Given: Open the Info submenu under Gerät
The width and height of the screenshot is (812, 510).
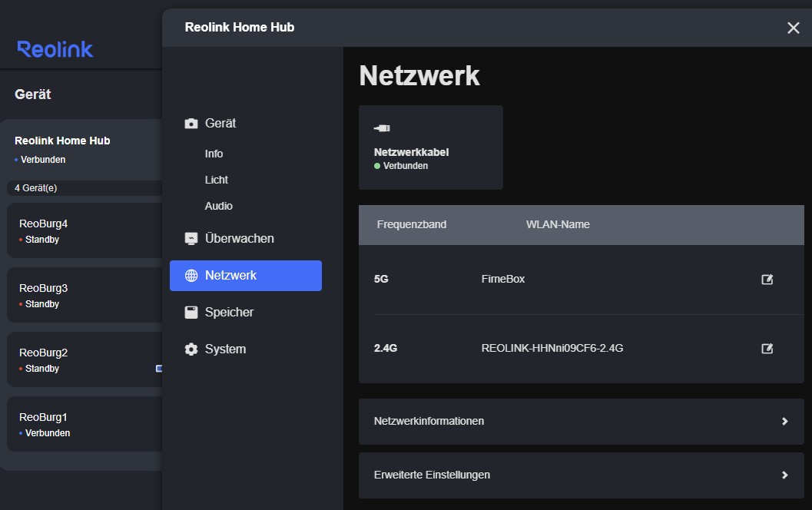Looking at the screenshot, I should [x=214, y=154].
